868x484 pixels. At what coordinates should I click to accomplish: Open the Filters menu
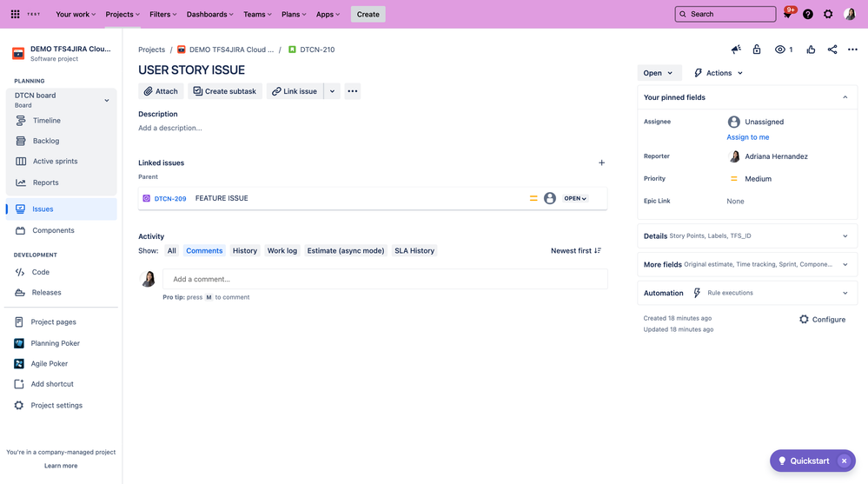(162, 15)
